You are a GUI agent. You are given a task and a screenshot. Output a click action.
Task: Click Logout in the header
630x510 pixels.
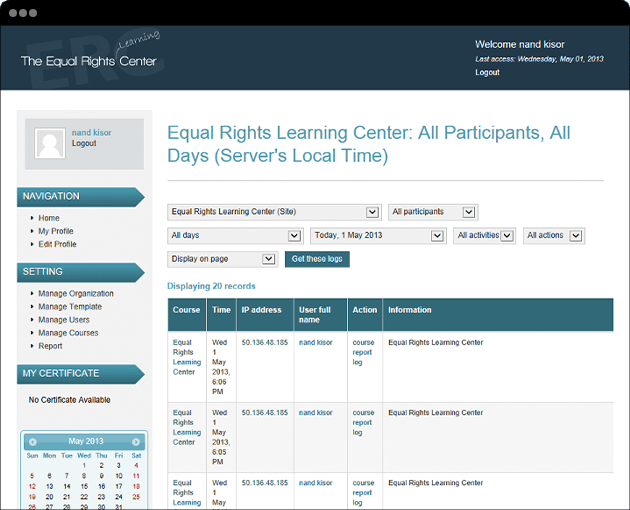click(x=487, y=72)
